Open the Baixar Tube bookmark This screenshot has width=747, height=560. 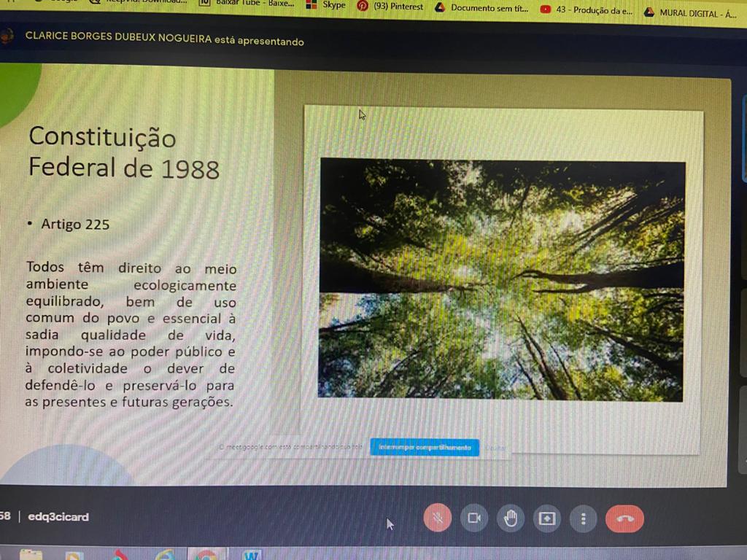[x=247, y=4]
